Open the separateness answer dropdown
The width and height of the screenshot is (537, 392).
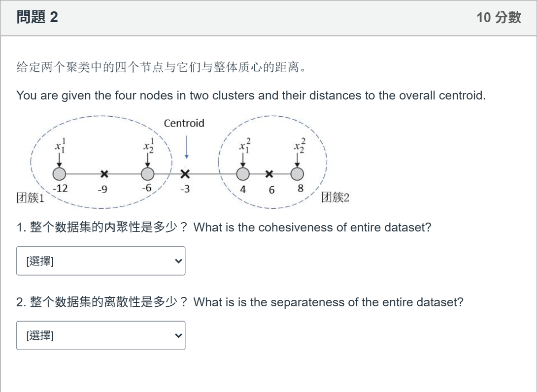click(101, 335)
